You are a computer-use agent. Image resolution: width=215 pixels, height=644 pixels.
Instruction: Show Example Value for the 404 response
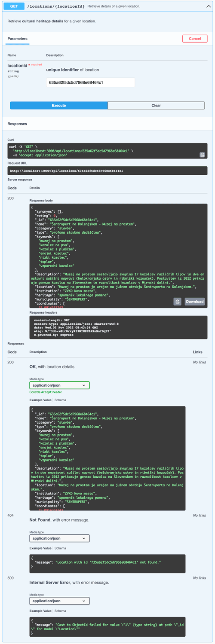pos(40,548)
